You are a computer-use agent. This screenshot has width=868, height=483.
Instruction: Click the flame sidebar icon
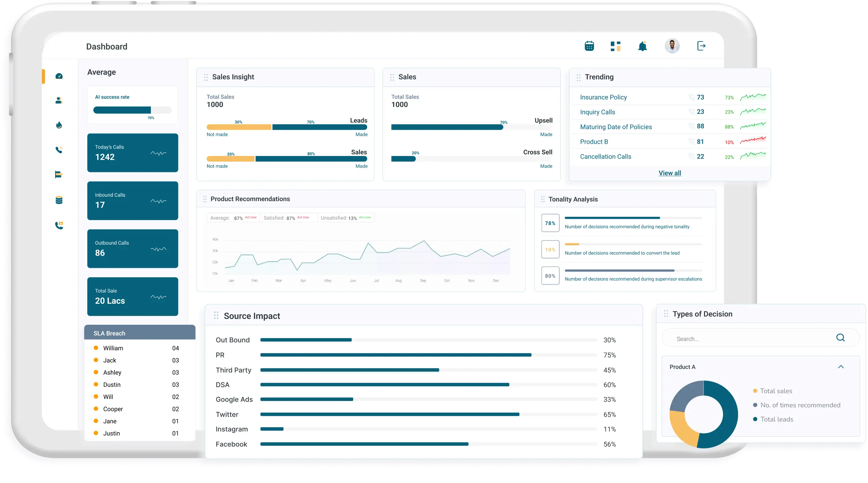pos(59,125)
